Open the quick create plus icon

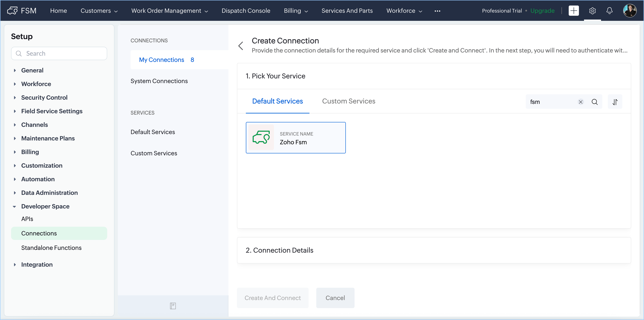[574, 11]
